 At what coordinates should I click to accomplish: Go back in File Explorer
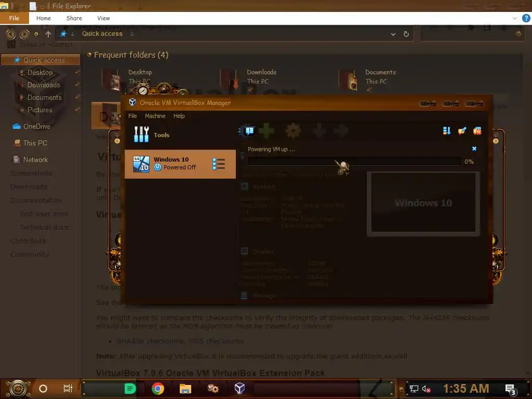10,34
